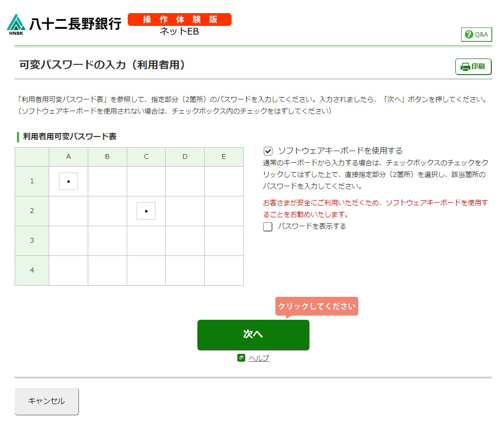Screen dimensions: 504x427
Task: Click the ソフトウェアキーボードを使用する label text
Action: tap(340, 151)
